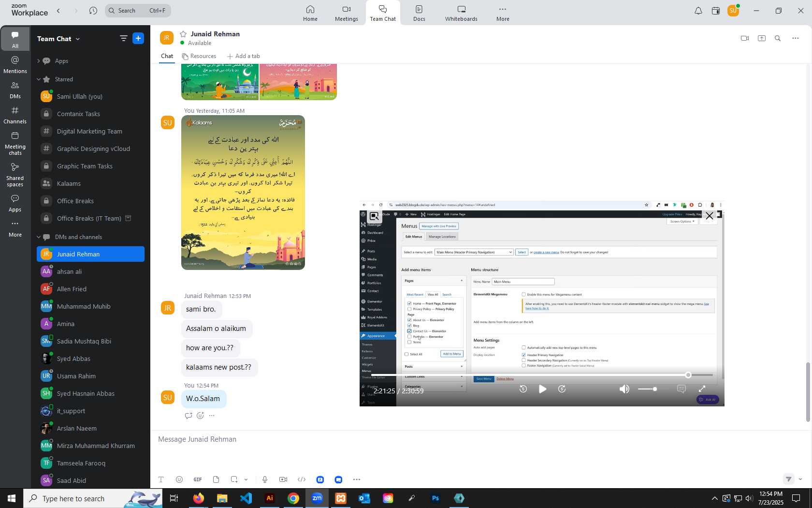Take a screenshot from the composer toolbar
The height and width of the screenshot is (508, 812).
tap(234, 479)
